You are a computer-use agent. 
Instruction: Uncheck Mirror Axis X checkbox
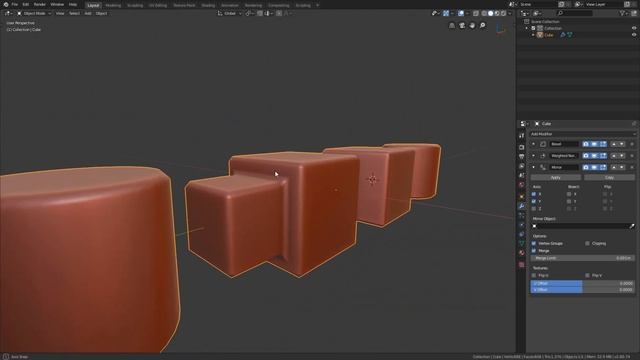click(534, 194)
